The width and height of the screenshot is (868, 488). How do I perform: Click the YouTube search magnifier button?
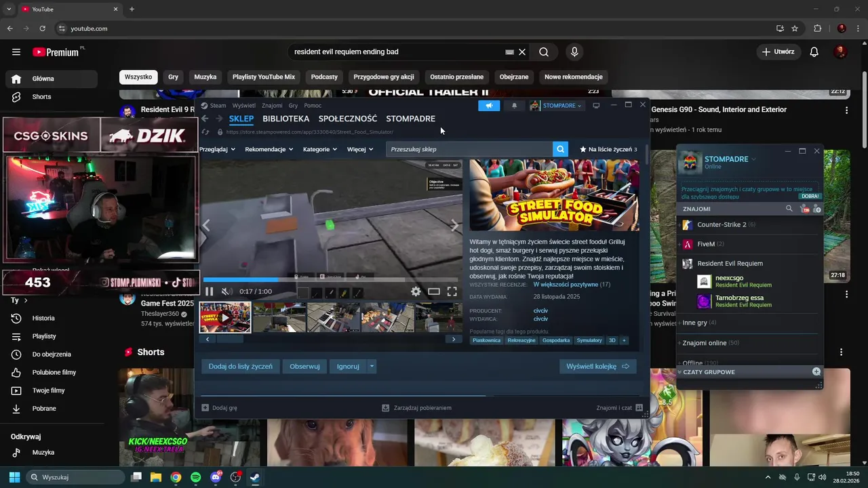tap(544, 52)
